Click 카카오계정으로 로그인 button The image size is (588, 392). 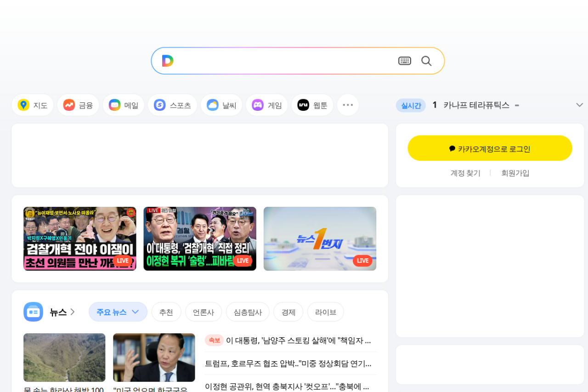coord(490,148)
